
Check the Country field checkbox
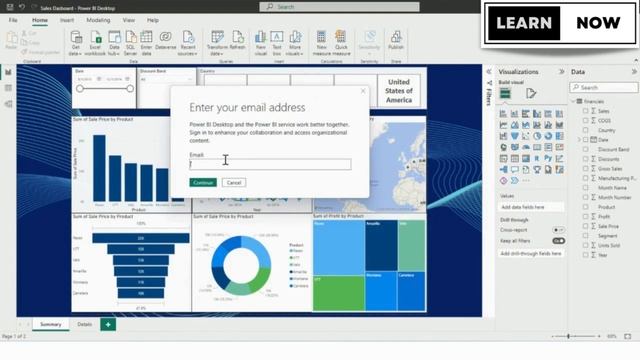click(x=585, y=130)
